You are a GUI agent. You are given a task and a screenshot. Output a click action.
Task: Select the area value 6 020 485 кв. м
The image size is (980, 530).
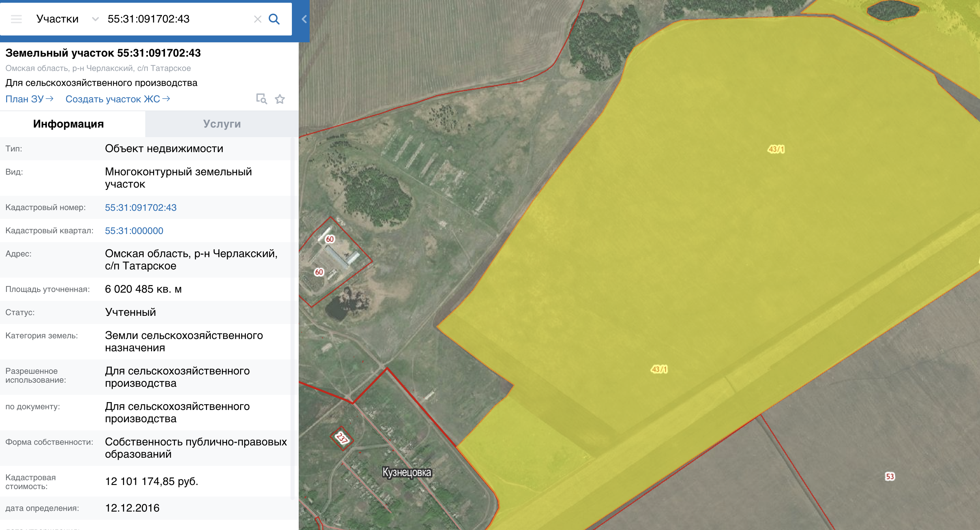144,289
